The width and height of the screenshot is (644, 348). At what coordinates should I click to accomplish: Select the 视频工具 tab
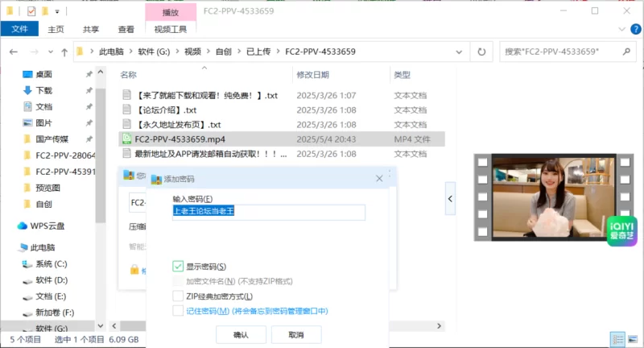click(171, 30)
